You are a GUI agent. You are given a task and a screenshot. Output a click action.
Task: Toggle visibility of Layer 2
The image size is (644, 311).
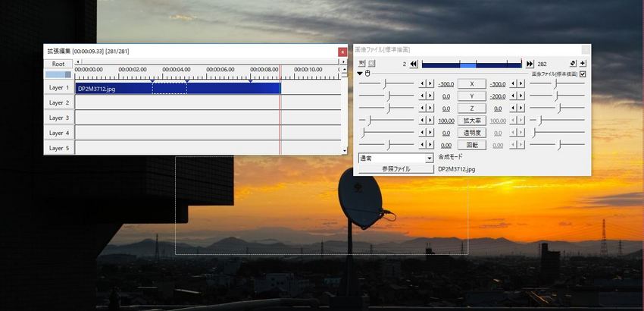[59, 103]
